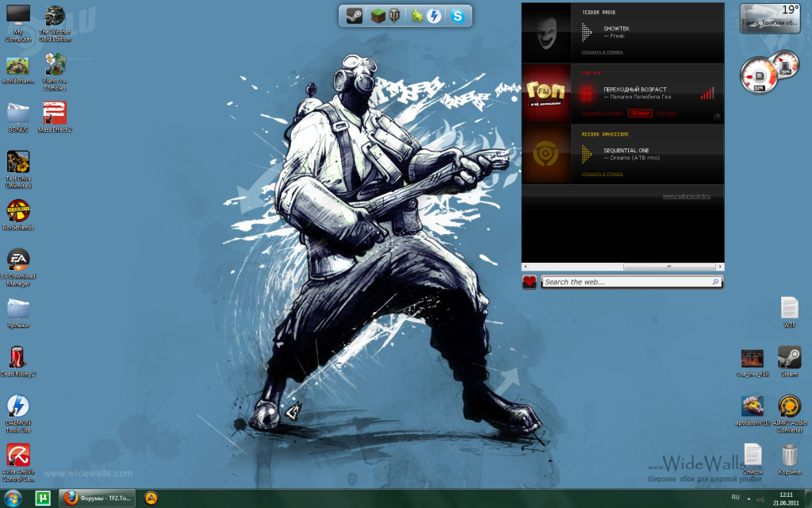Open AIMP from the taskbar

point(151,498)
